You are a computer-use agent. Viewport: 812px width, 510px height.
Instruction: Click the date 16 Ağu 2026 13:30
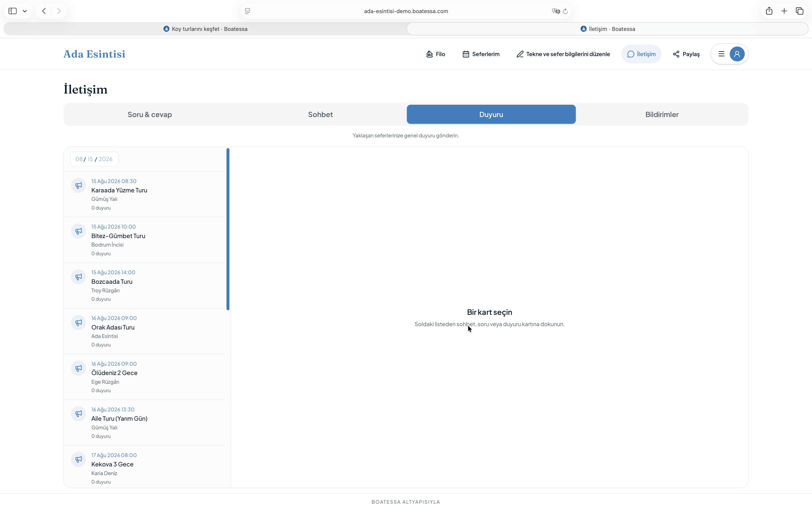[113, 409]
